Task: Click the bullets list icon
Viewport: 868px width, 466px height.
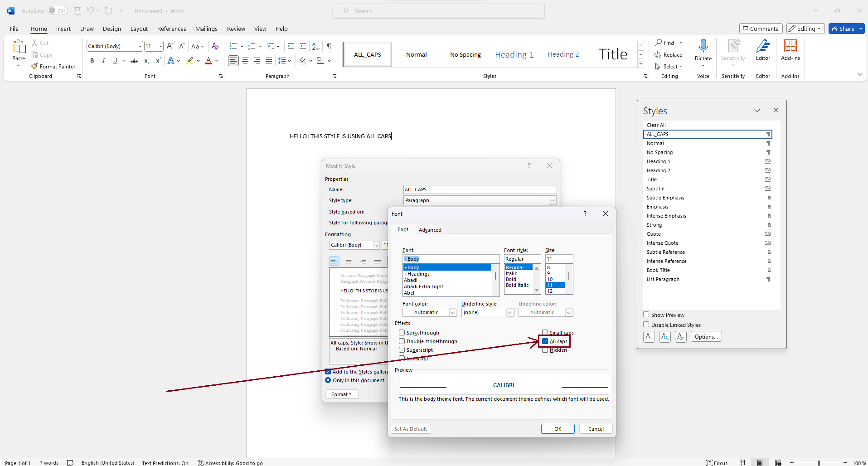Action: coord(233,46)
